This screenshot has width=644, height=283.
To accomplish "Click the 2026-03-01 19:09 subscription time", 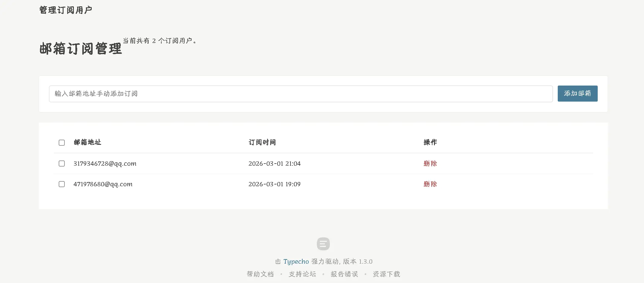I will 274,184.
